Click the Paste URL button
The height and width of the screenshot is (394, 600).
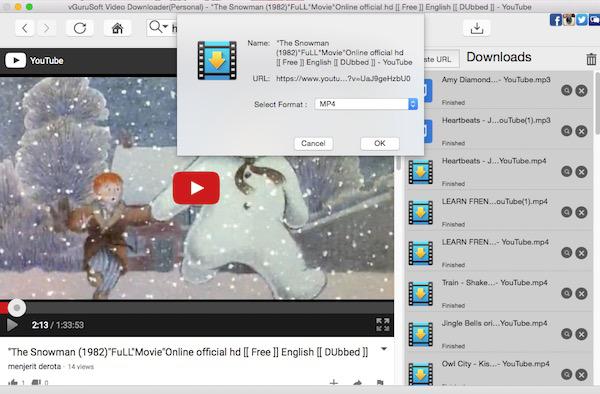tap(441, 59)
